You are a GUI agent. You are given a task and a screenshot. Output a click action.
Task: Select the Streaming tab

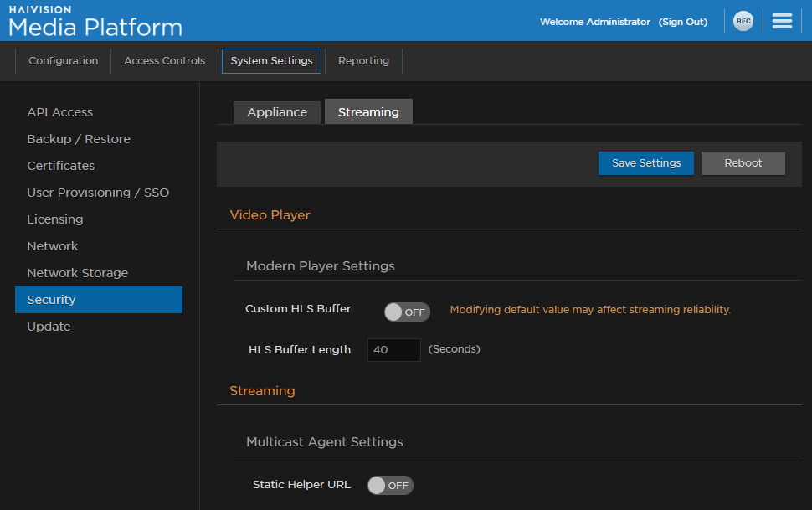coord(367,111)
